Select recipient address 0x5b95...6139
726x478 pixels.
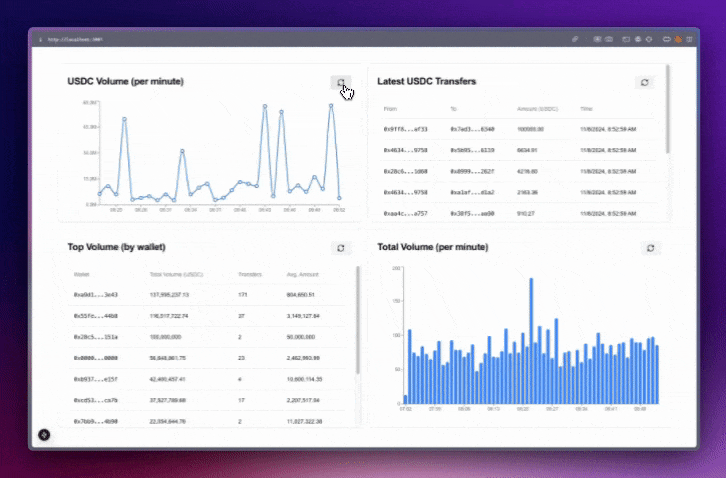click(x=472, y=150)
